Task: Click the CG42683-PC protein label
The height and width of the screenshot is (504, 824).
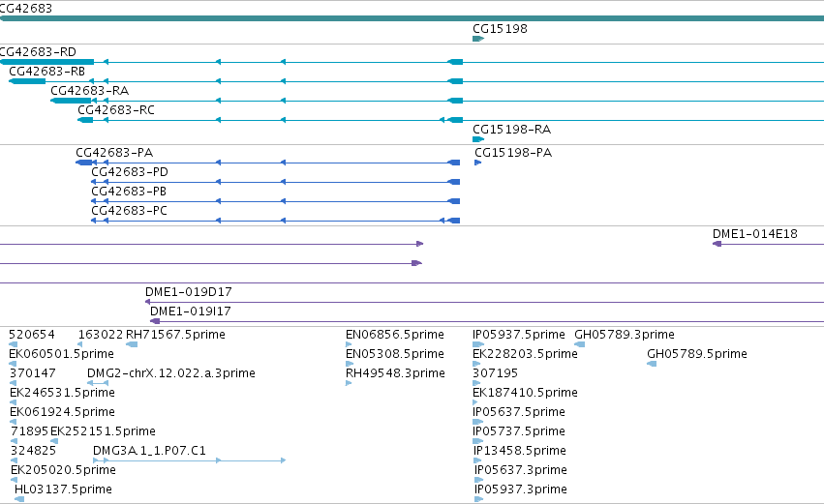Action: pyautogui.click(x=130, y=211)
